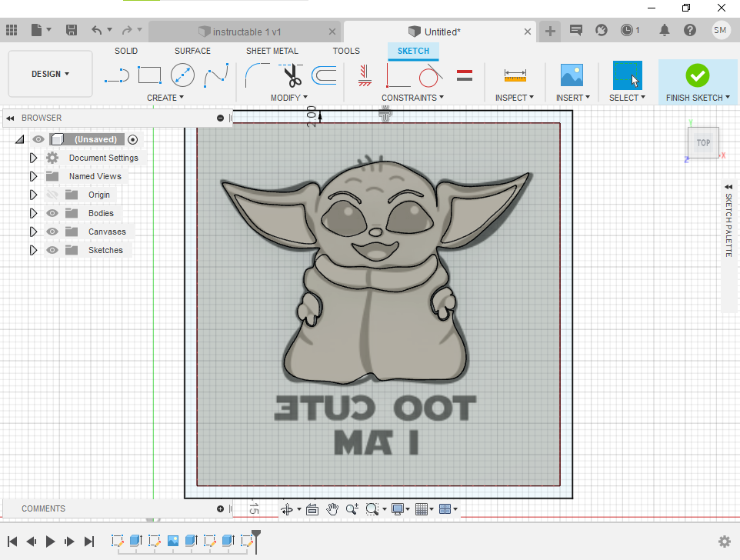The height and width of the screenshot is (560, 740).
Task: Switch to the SHEET METAL tab
Action: click(272, 51)
